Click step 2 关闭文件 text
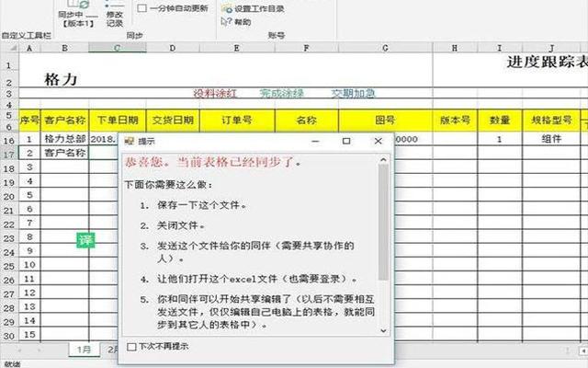The image size is (588, 368). (181, 225)
